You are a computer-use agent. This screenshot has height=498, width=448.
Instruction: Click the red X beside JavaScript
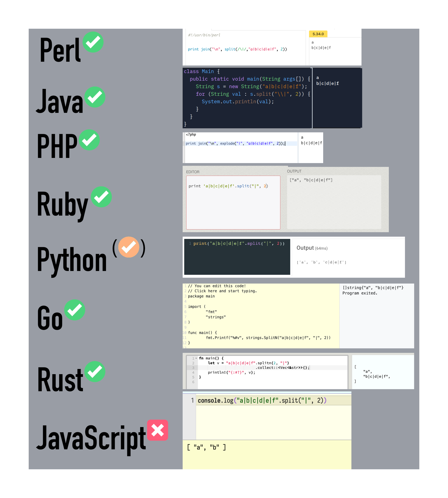point(158,430)
